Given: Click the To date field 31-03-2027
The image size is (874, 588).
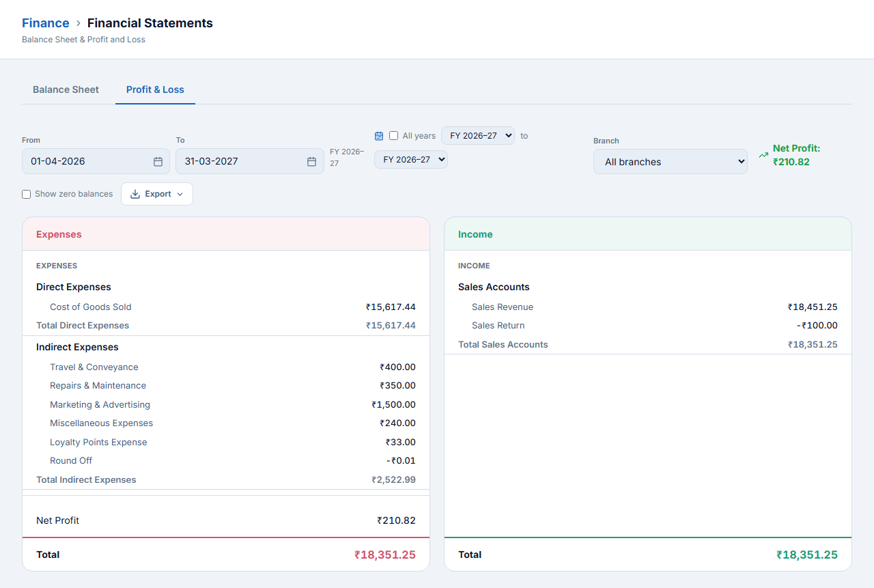Looking at the screenshot, I should click(x=249, y=161).
